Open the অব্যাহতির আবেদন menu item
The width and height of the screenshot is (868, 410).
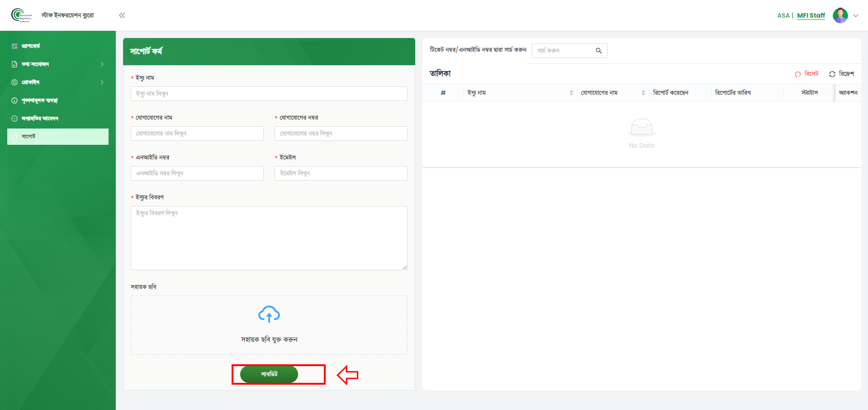point(58,118)
